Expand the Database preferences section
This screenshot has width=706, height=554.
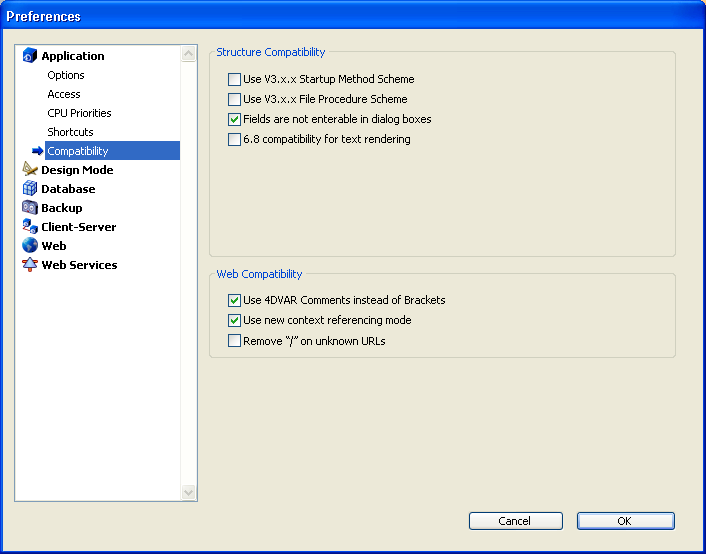(x=68, y=189)
